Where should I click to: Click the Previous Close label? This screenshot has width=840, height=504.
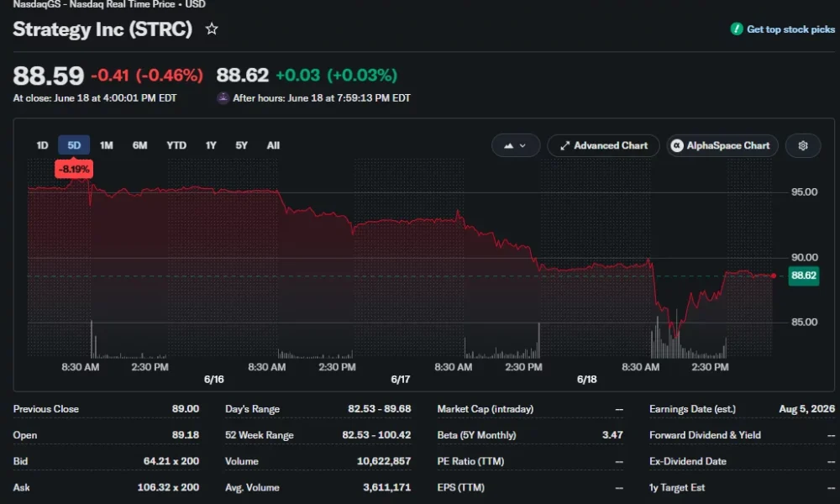pyautogui.click(x=45, y=409)
